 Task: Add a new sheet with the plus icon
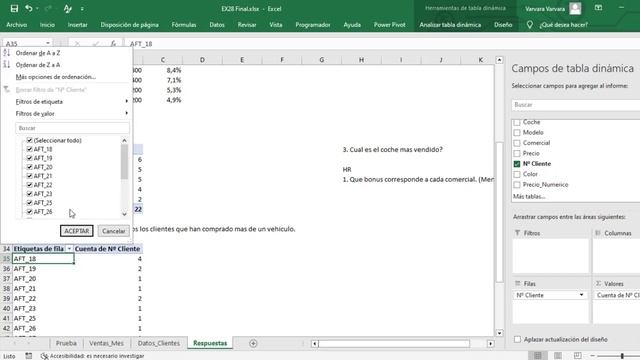click(253, 343)
